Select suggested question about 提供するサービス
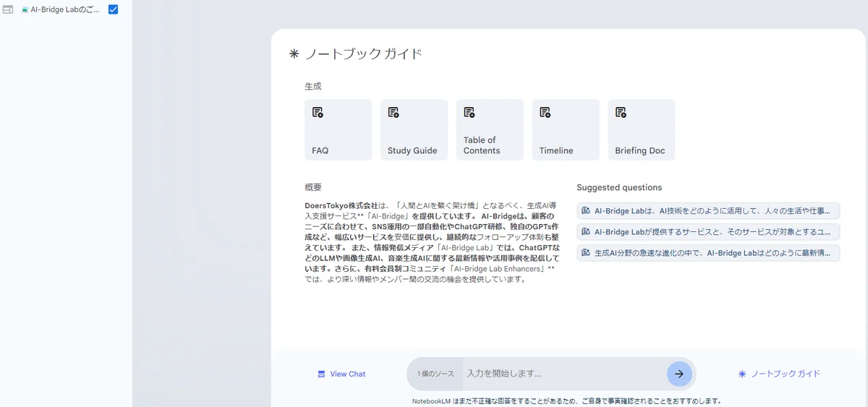Screen dimensions: 868x407 [x=708, y=232]
